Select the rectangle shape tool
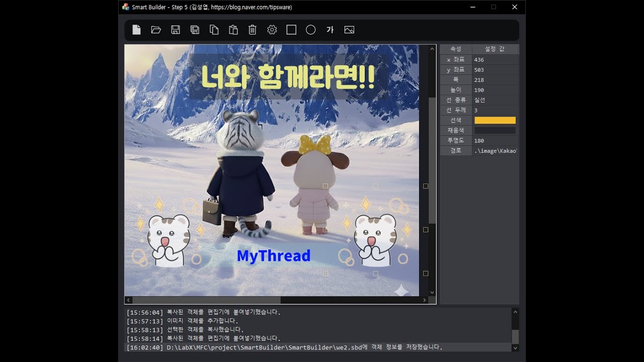Image resolution: width=644 pixels, height=362 pixels. coord(291,30)
